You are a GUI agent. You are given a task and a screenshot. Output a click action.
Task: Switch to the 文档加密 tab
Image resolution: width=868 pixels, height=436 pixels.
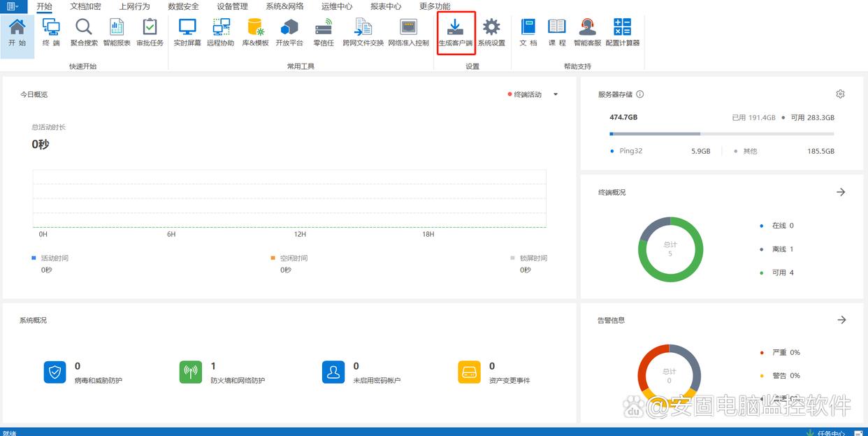tap(85, 6)
